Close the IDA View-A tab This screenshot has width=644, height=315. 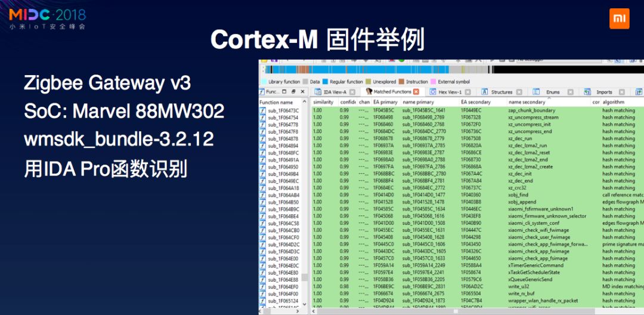click(x=354, y=92)
